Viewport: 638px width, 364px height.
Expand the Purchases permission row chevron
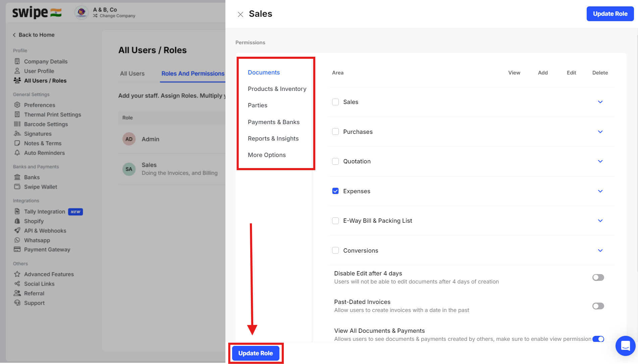coord(600,132)
